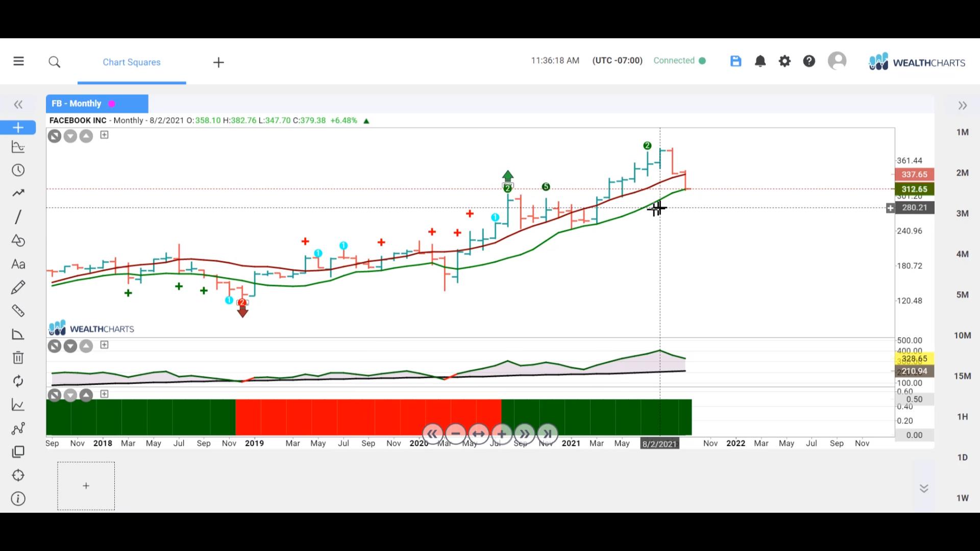Select the 10M timeframe

pyautogui.click(x=962, y=335)
